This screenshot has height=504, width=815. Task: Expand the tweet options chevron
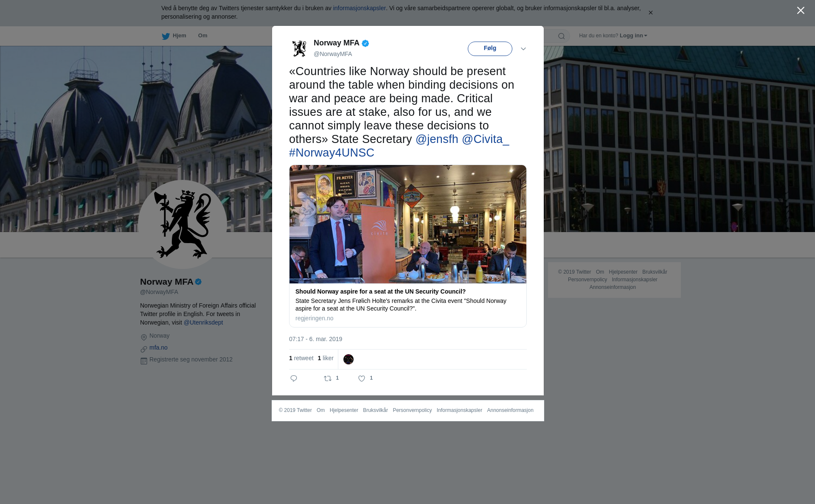coord(523,49)
